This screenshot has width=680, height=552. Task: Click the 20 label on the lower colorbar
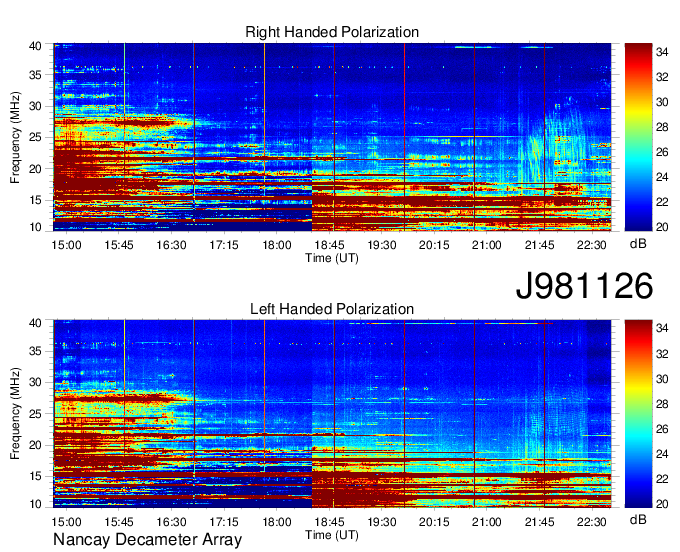coord(662,503)
